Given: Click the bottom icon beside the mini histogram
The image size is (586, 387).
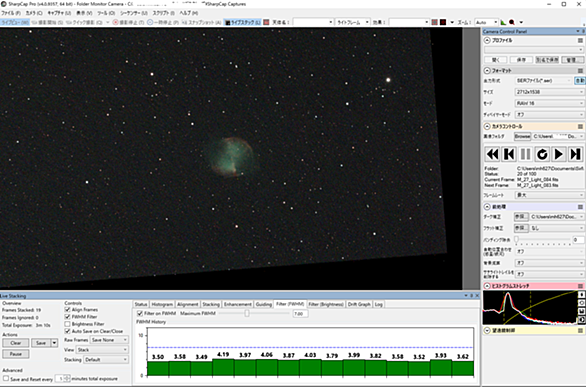Looking at the screenshot, I should coord(582,320).
